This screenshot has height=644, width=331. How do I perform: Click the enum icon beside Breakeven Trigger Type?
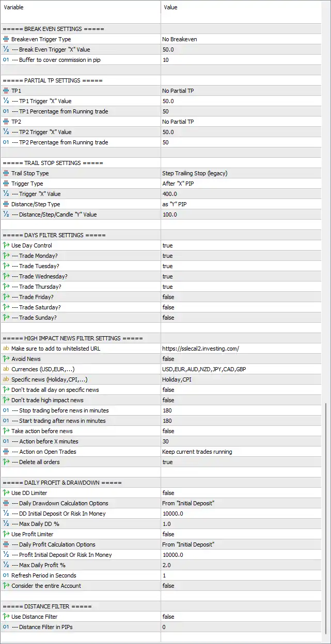(x=6, y=39)
